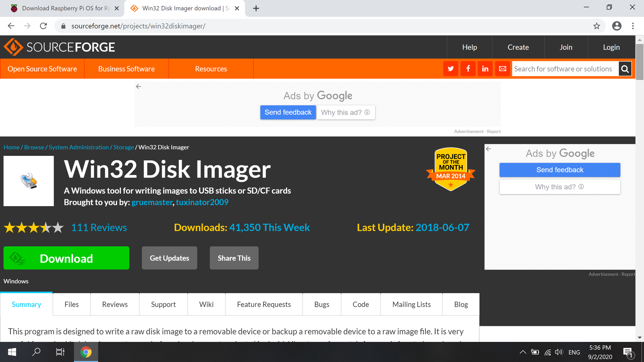
Task: Go forward in browser history
Action: (27, 26)
